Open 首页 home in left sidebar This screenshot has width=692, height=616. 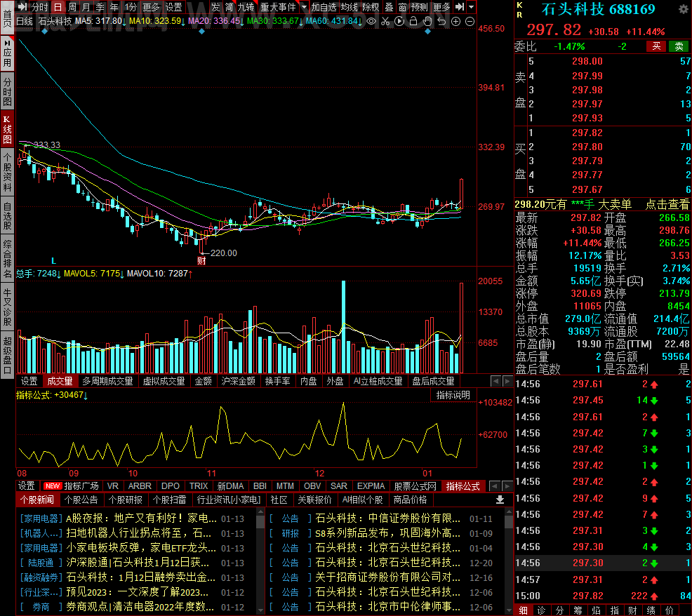pos(7,18)
